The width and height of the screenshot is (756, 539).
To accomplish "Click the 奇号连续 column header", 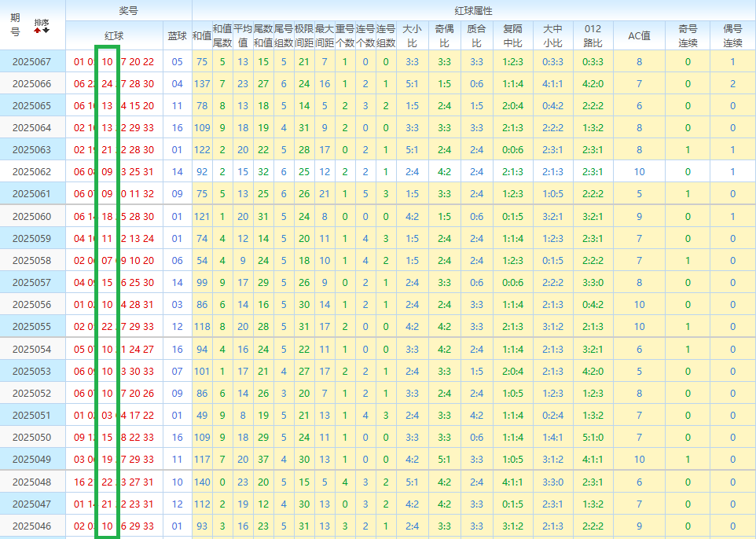I will click(688, 35).
